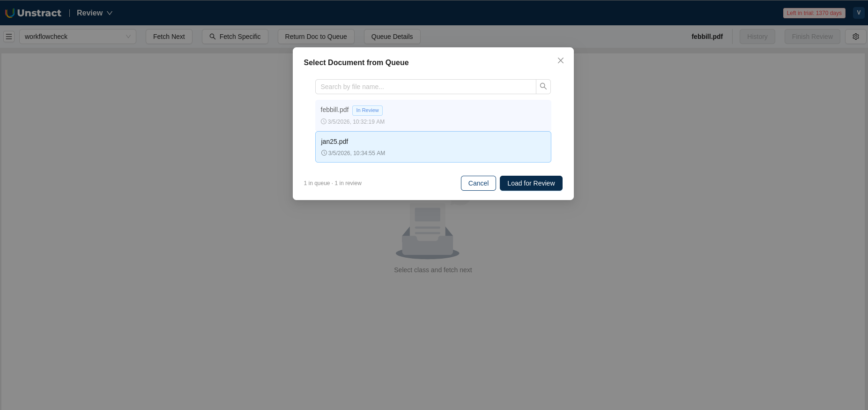Open the workflowcheck class dropdown
This screenshot has width=868, height=410.
(78, 37)
